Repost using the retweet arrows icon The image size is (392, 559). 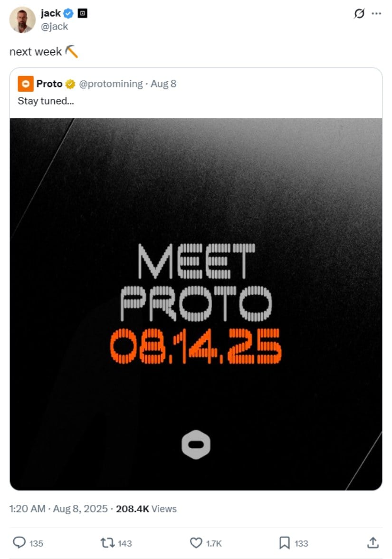(107, 543)
